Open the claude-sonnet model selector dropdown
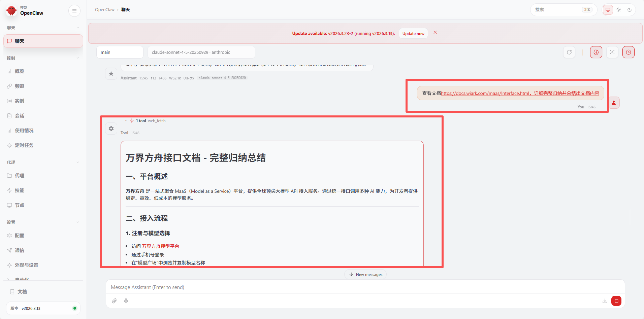 point(201,52)
